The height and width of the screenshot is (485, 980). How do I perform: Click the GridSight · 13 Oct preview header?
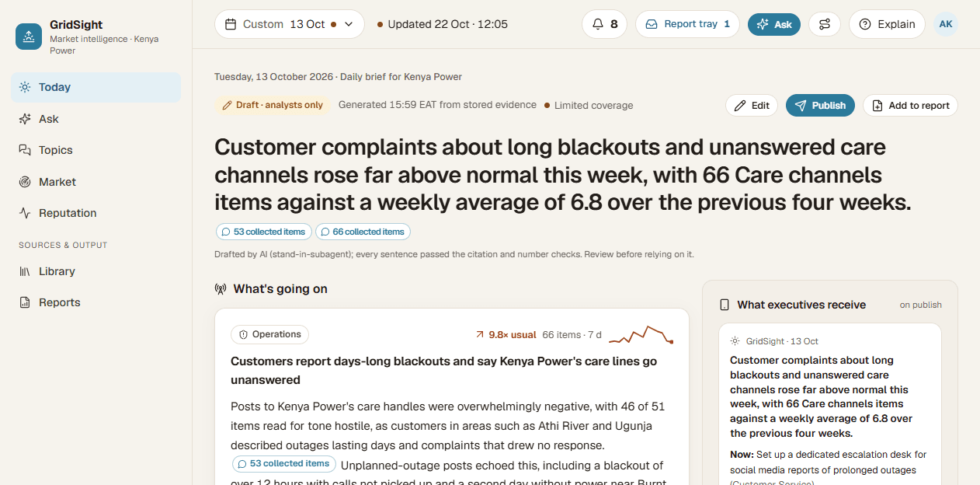pyautogui.click(x=774, y=341)
